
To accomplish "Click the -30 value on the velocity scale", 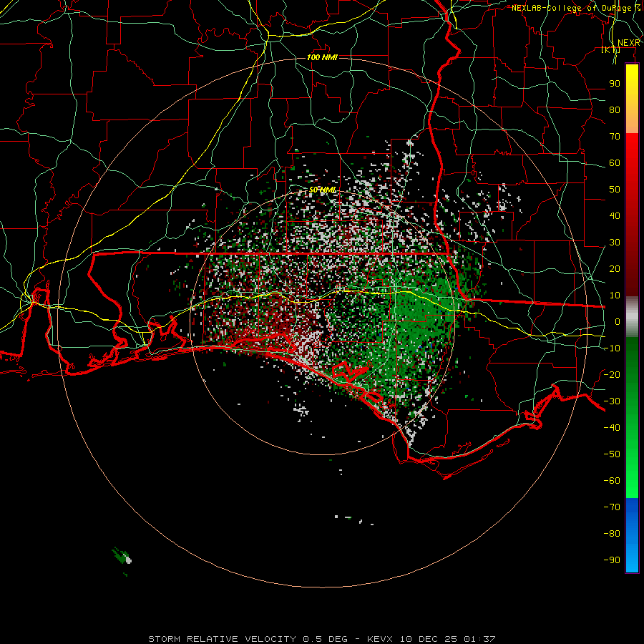I will (612, 401).
